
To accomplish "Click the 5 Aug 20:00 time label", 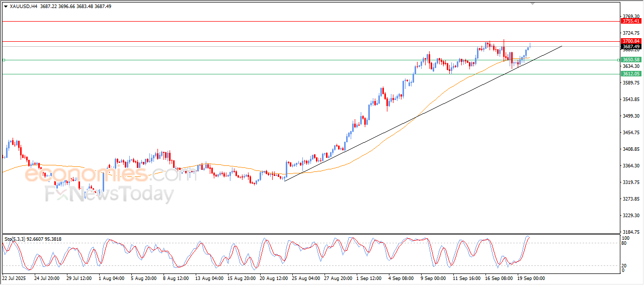I will click(143, 278).
